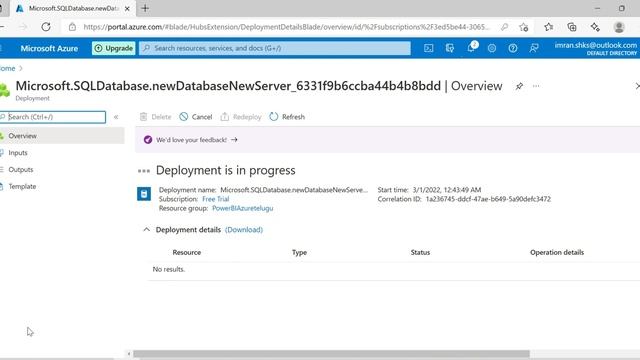This screenshot has height=360, width=640.
Task: Select the Correlation ID value text
Action: [x=488, y=199]
